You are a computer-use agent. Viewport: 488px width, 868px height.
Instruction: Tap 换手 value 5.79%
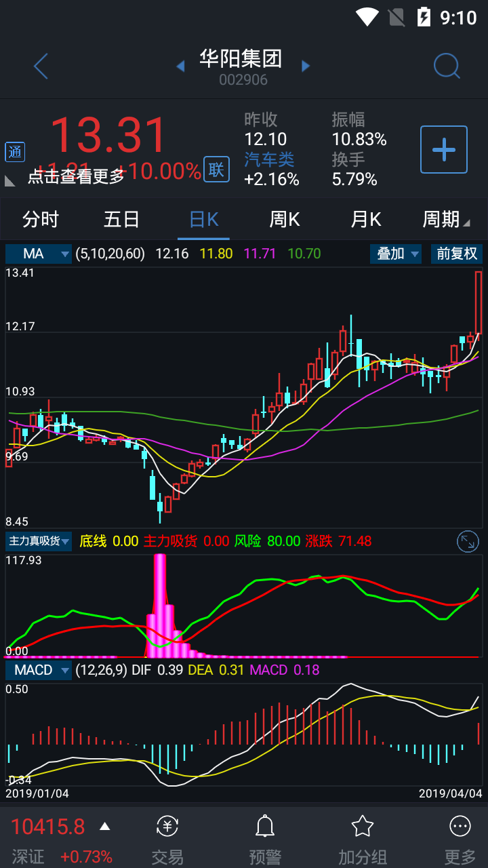click(354, 179)
